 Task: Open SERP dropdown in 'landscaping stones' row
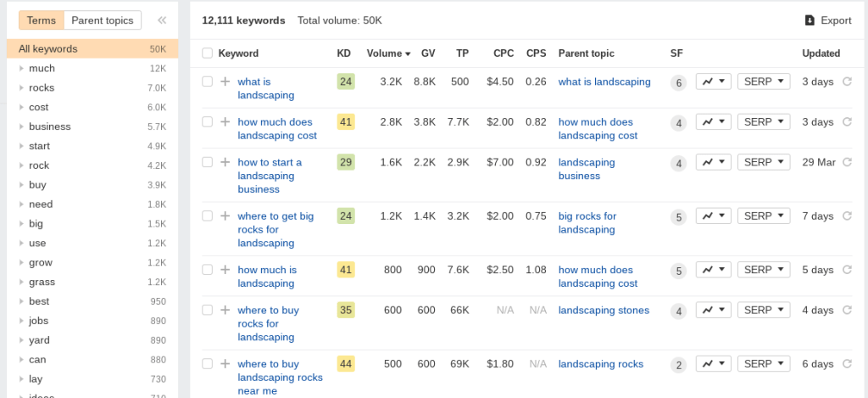pos(764,311)
